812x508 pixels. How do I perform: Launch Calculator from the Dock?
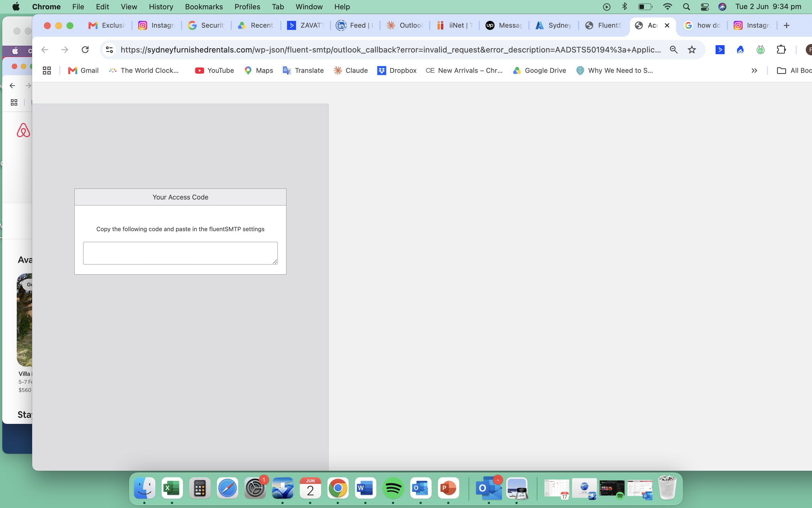point(200,489)
